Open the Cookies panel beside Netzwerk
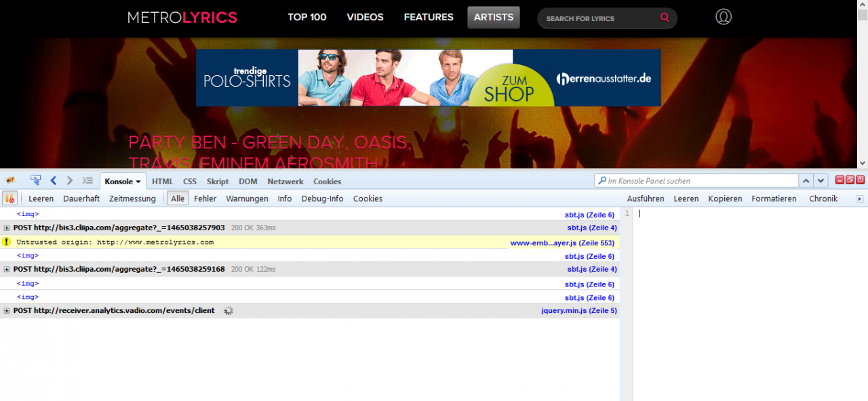Image resolution: width=868 pixels, height=401 pixels. (x=328, y=182)
